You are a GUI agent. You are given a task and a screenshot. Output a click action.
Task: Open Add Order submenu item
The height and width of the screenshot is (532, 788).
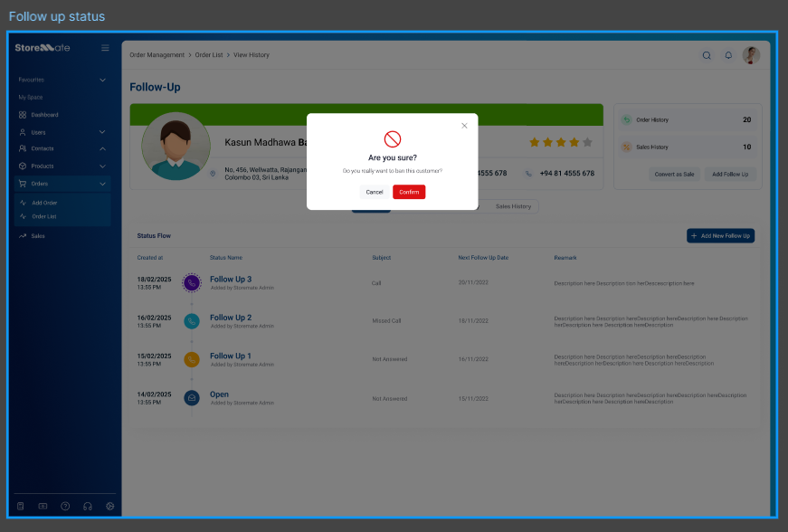click(44, 203)
